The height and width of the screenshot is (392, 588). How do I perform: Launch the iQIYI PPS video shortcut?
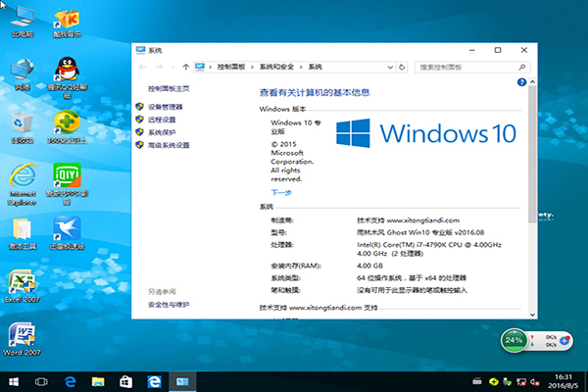(67, 184)
